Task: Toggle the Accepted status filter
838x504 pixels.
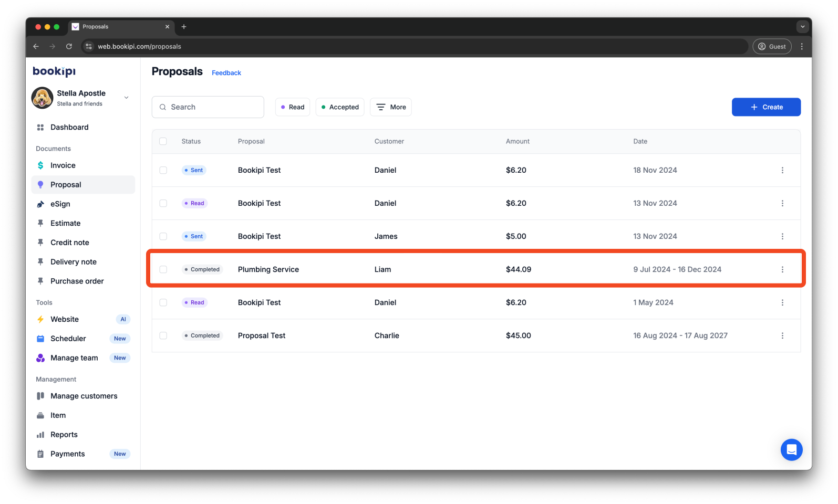Action: click(x=340, y=107)
